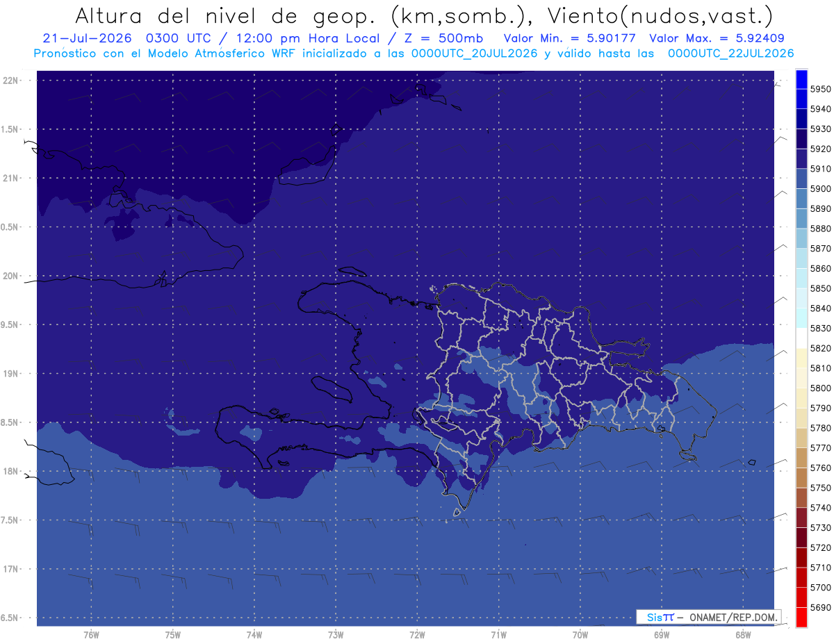Click the 5900 legend value
Screen dimensions: 834x644
pos(820,189)
